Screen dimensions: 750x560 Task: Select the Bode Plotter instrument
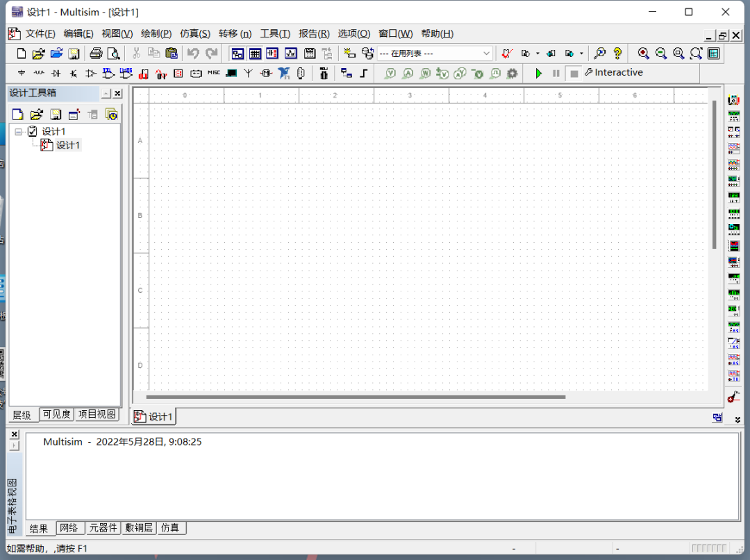coord(734,179)
